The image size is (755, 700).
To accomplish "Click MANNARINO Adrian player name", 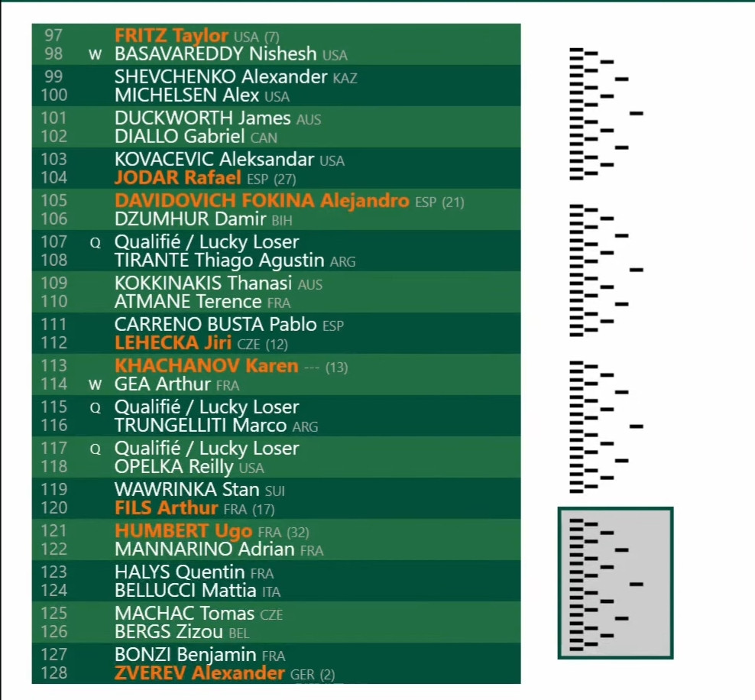I will point(204,549).
